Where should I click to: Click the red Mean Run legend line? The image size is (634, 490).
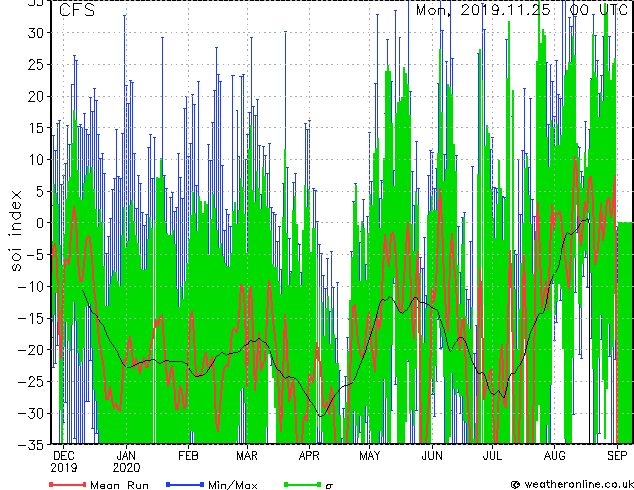[x=68, y=484]
